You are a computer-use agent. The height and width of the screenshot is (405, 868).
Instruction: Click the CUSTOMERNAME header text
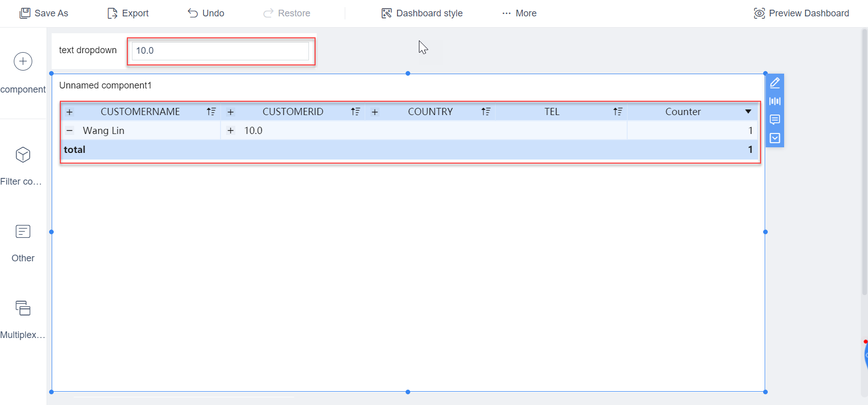coord(140,111)
